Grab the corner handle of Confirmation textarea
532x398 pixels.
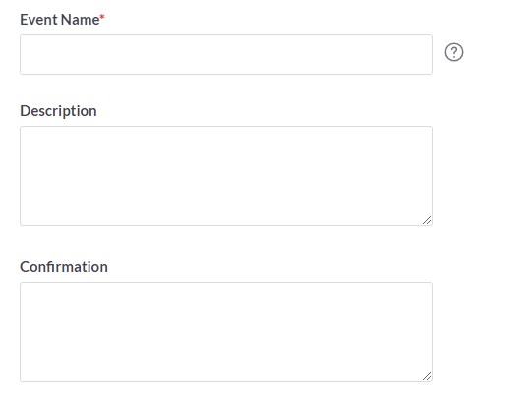pyautogui.click(x=427, y=376)
